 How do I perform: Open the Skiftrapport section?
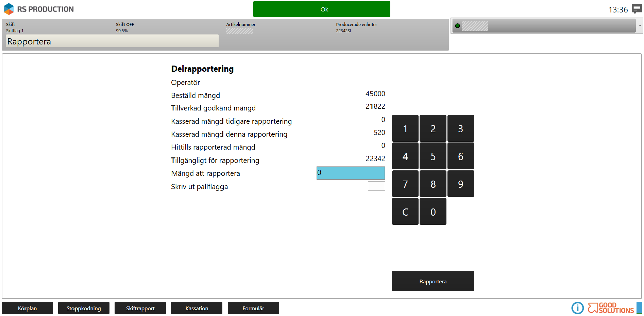tap(140, 308)
